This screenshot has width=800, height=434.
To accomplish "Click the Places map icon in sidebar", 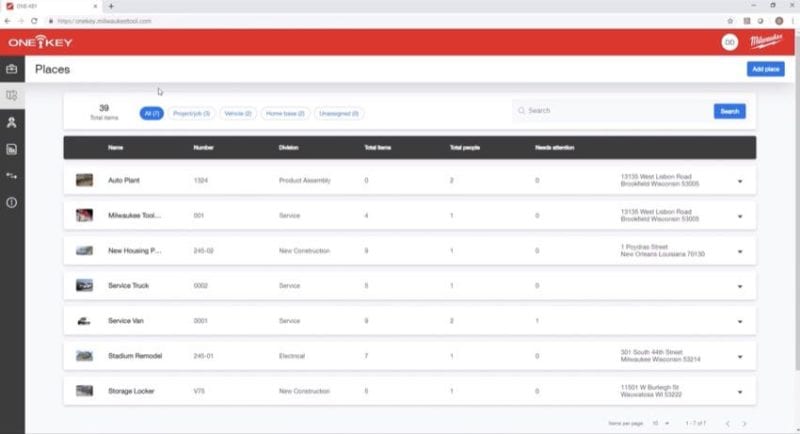I will pyautogui.click(x=11, y=96).
